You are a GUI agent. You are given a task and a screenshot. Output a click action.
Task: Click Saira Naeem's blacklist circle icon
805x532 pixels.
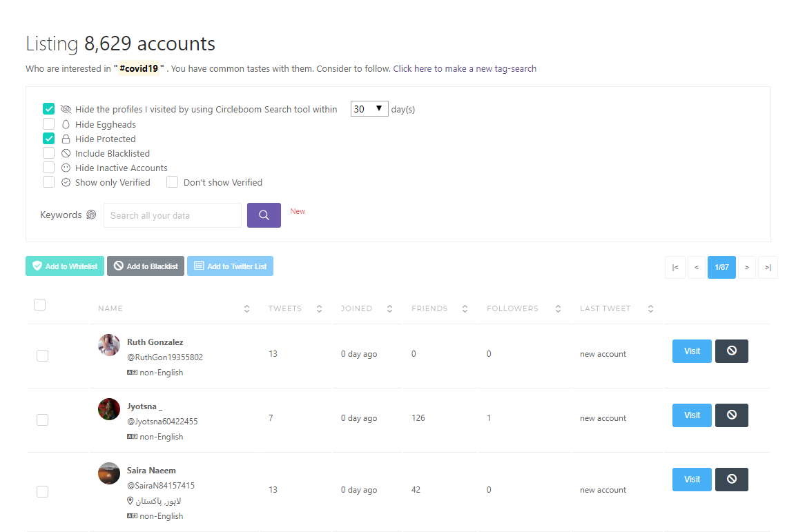click(x=731, y=480)
